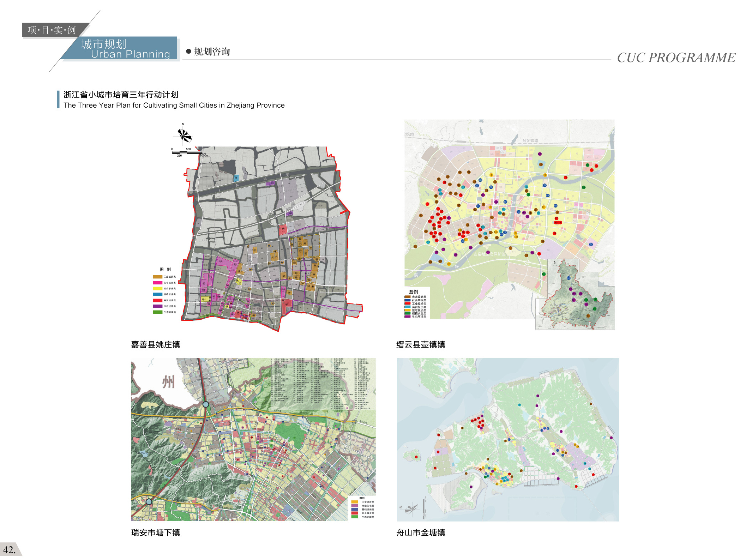Click the page number 42 corner tab
Image resolution: width=752 pixels, height=560 pixels.
10,550
